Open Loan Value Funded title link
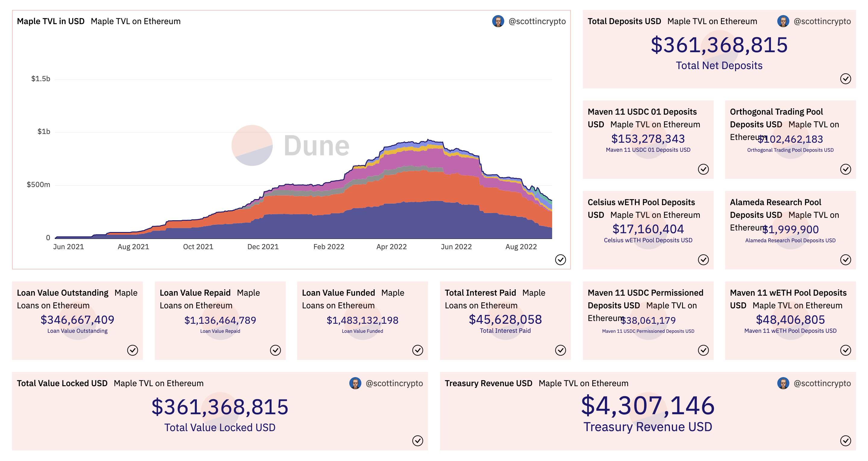Viewport: 868px width, 461px height. click(x=338, y=293)
